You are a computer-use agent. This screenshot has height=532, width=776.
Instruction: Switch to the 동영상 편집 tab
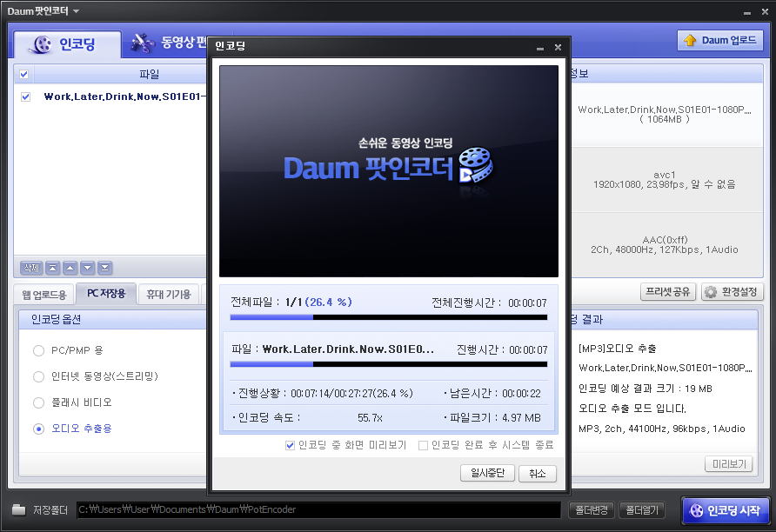click(169, 43)
